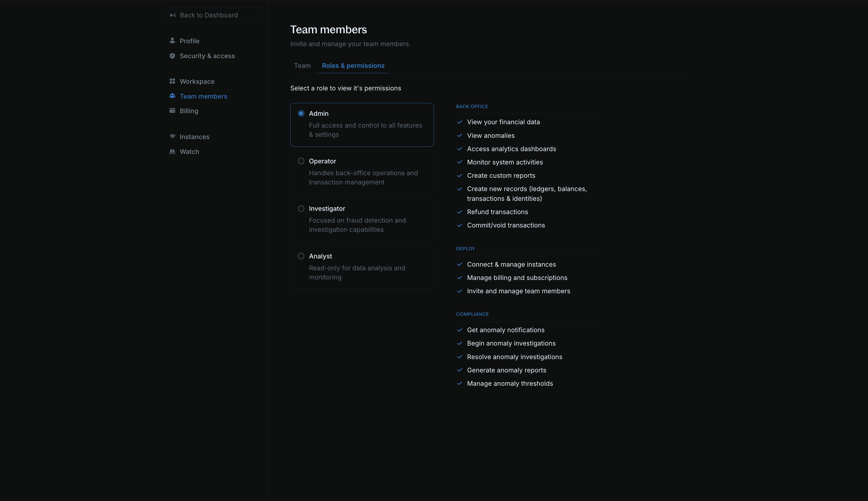Select the Billing card icon
868x501 pixels.
tap(172, 111)
